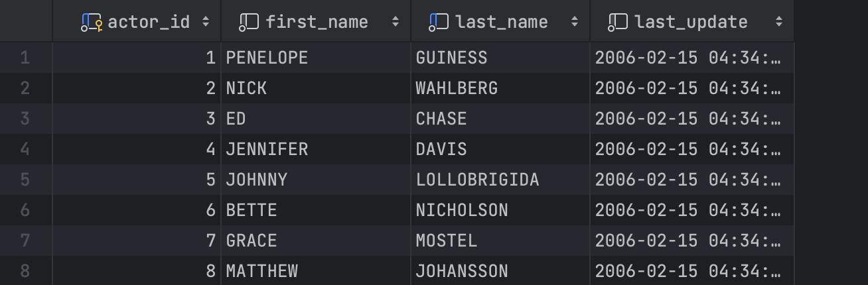Click the actor_id cell with value 3
The width and height of the screenshot is (868, 285).
(x=136, y=119)
